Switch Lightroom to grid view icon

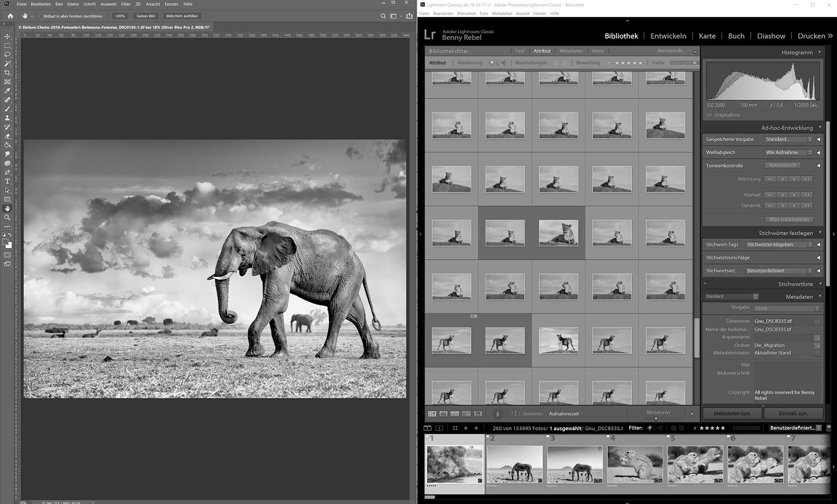pos(432,414)
